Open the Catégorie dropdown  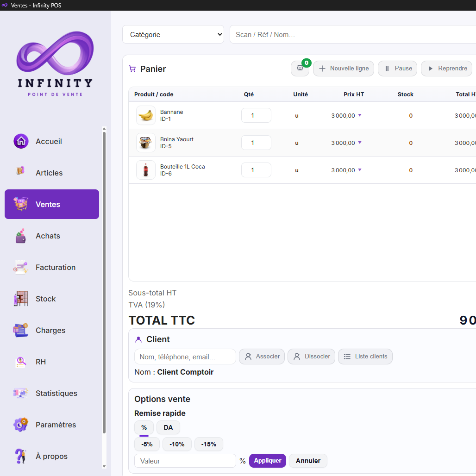pos(173,34)
